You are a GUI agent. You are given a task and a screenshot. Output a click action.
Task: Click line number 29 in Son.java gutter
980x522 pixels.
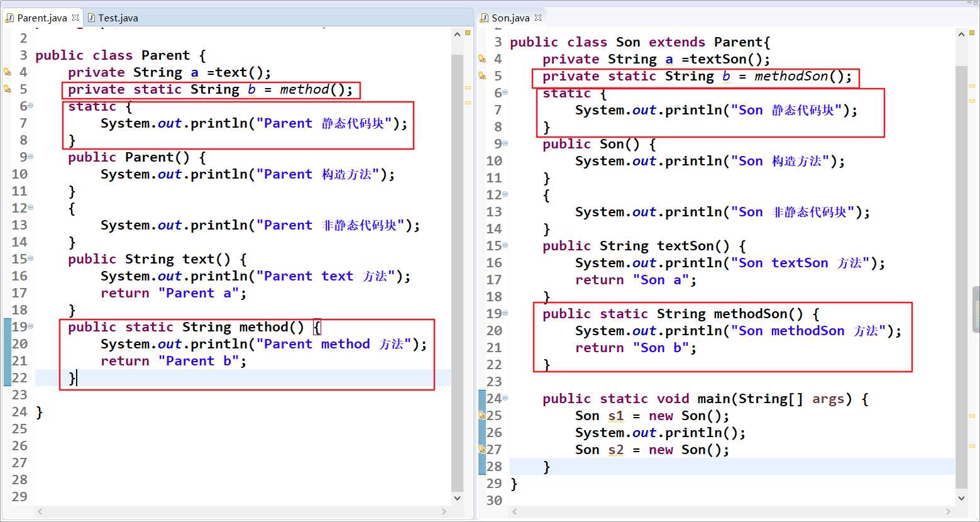494,484
